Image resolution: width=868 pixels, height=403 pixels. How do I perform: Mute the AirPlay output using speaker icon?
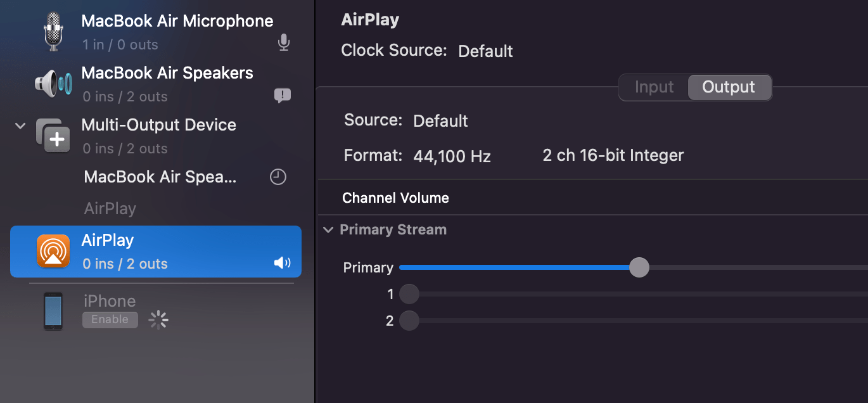(x=282, y=262)
